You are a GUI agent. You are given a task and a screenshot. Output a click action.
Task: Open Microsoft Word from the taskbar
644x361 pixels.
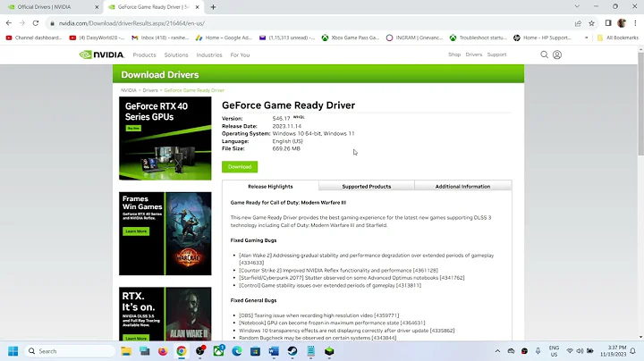(x=274, y=351)
